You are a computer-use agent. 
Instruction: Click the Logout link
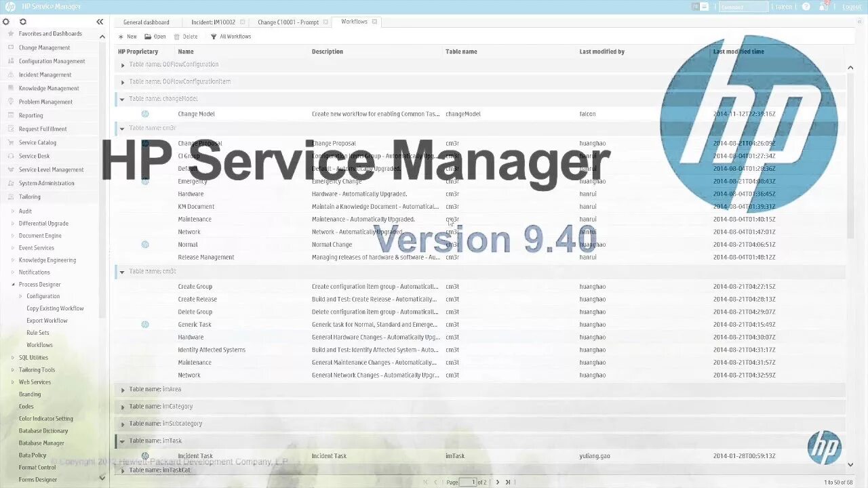coord(852,7)
